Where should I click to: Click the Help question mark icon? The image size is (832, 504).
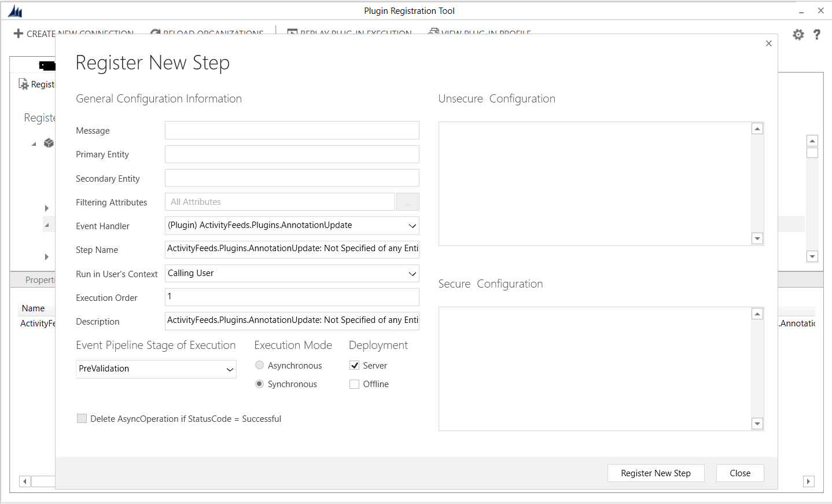(816, 34)
